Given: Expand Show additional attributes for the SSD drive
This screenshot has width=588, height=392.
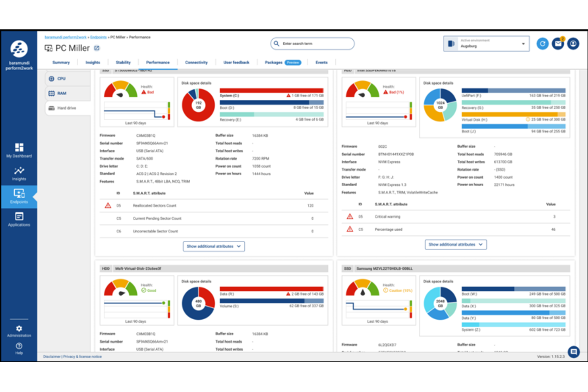Looking at the screenshot, I should [x=214, y=246].
